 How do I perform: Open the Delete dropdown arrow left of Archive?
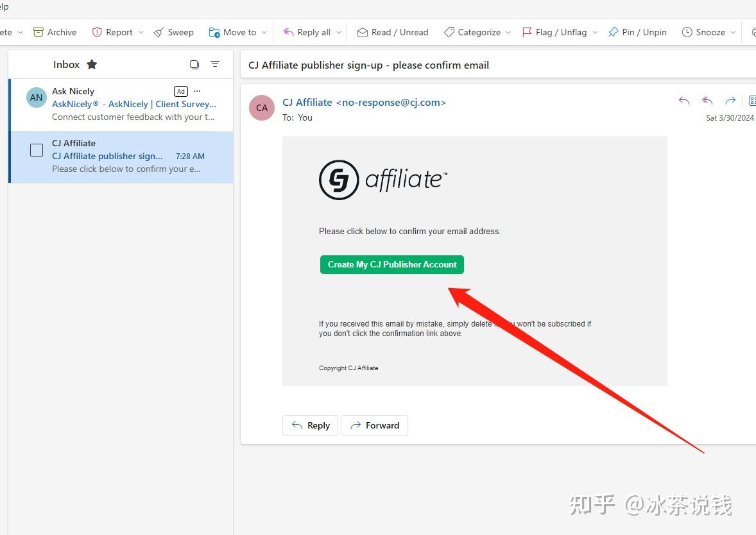[x=21, y=32]
